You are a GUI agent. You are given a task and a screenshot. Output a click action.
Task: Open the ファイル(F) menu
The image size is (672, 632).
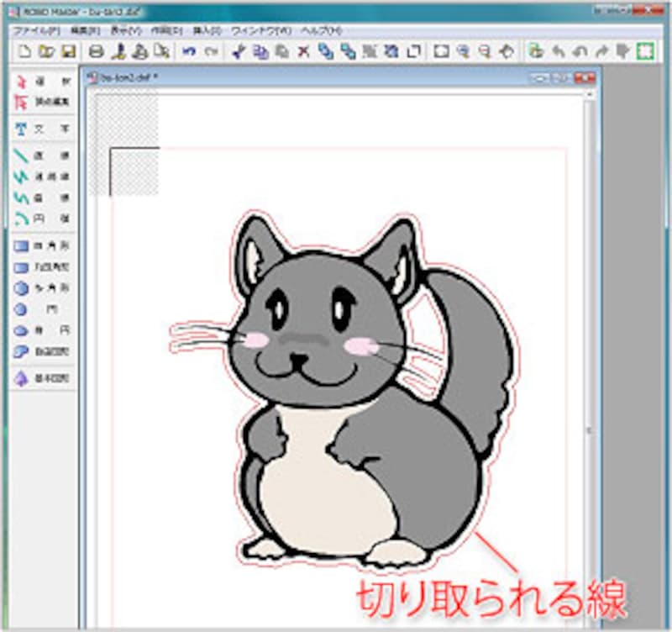pos(37,31)
